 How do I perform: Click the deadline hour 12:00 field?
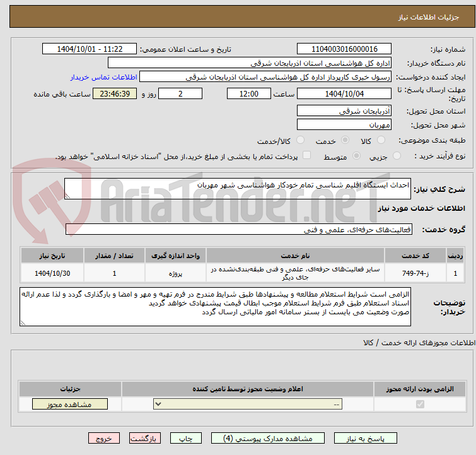pyautogui.click(x=248, y=93)
